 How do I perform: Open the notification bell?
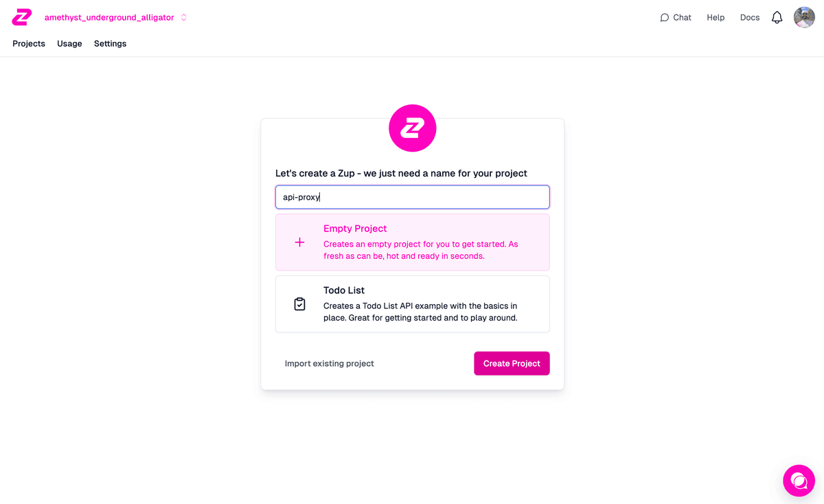tap(777, 17)
